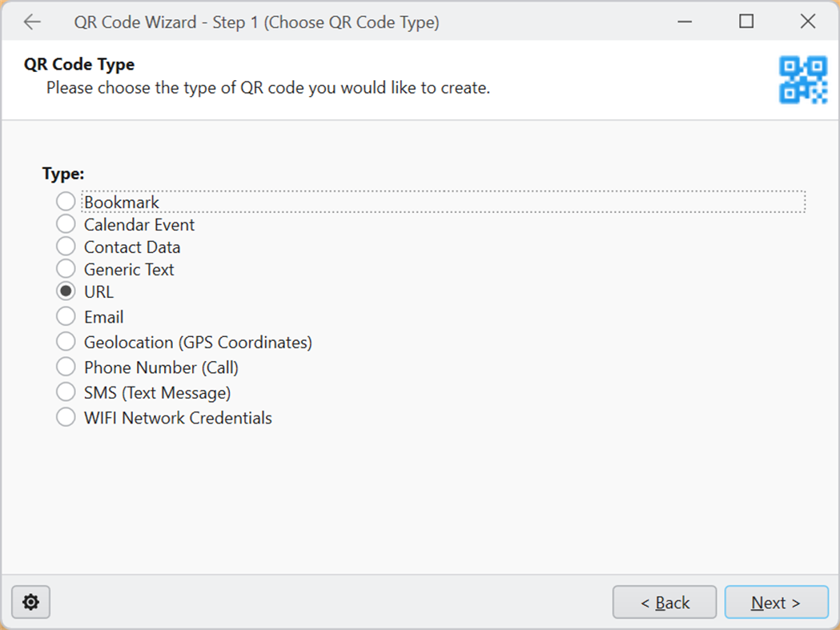This screenshot has height=630, width=840.
Task: Close the QR Code Wizard window
Action: click(x=807, y=22)
